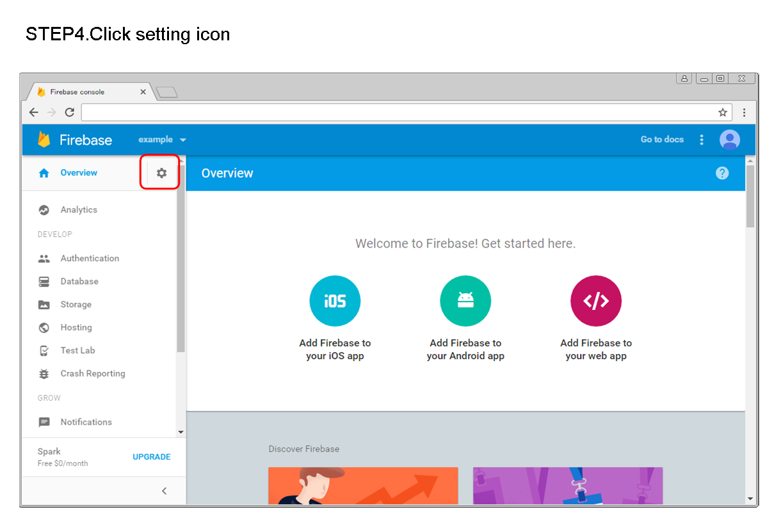The width and height of the screenshot is (774, 532).
Task: Click Add Firebase to your iOS app
Action: (x=335, y=350)
